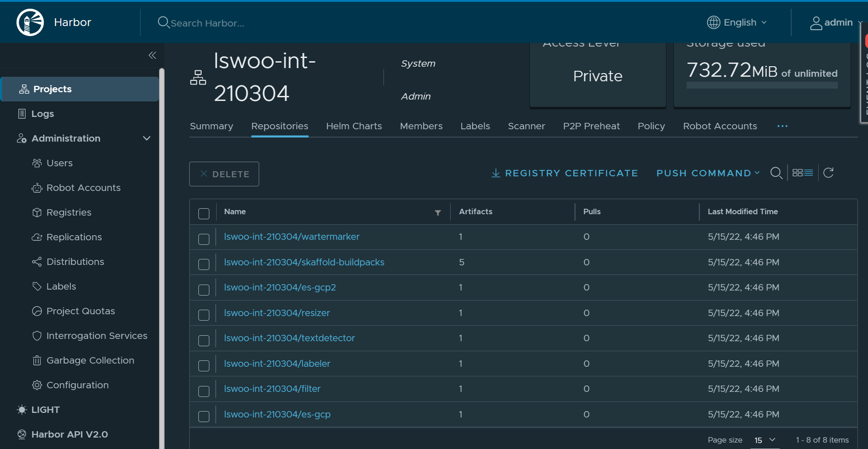The image size is (868, 449).
Task: Click the storage used progress bar
Action: [x=762, y=85]
